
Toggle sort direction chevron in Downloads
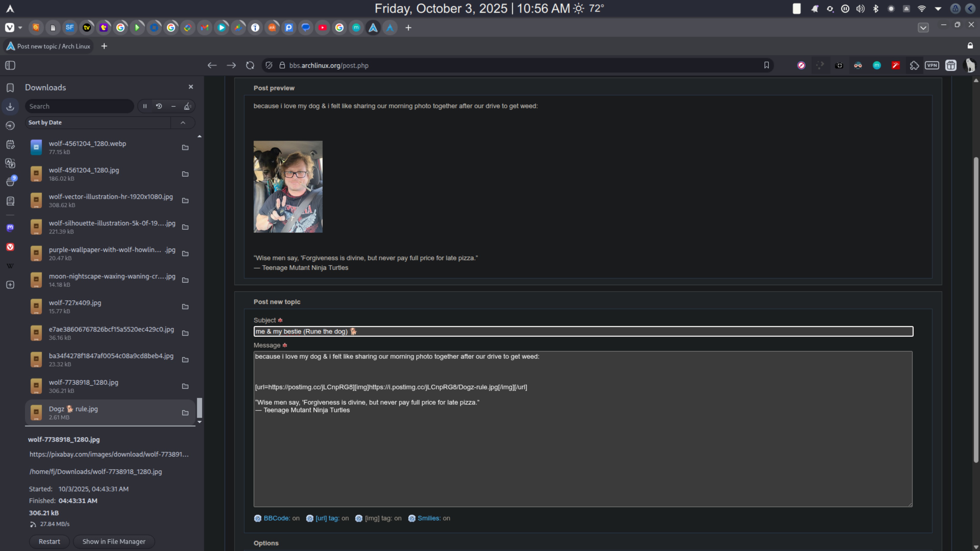[183, 122]
